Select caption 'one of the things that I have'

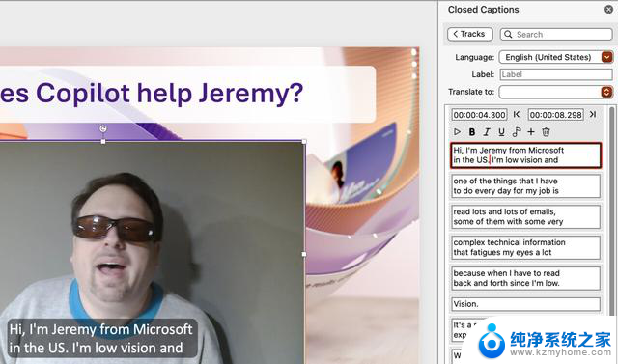(525, 186)
